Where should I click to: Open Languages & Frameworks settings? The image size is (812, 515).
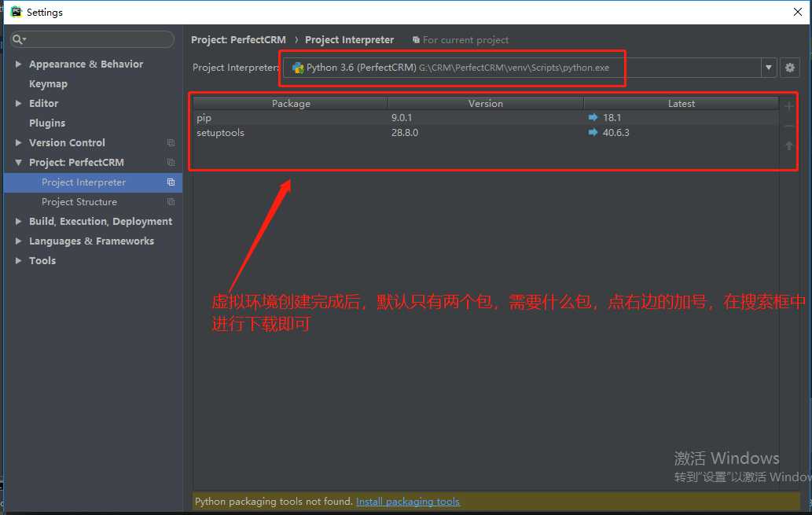point(91,241)
